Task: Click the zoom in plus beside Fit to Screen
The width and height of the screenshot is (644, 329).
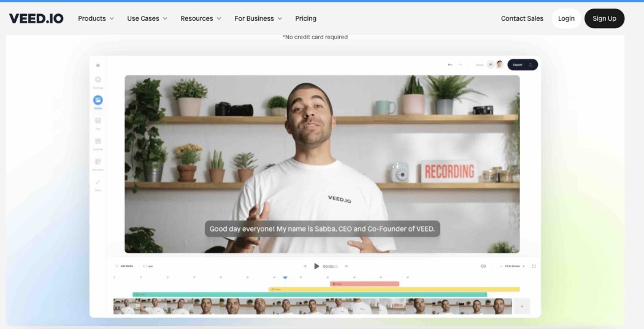Action: [x=524, y=267]
